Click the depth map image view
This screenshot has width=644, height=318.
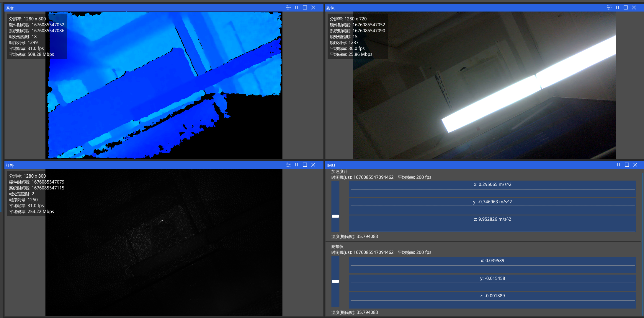tap(164, 85)
